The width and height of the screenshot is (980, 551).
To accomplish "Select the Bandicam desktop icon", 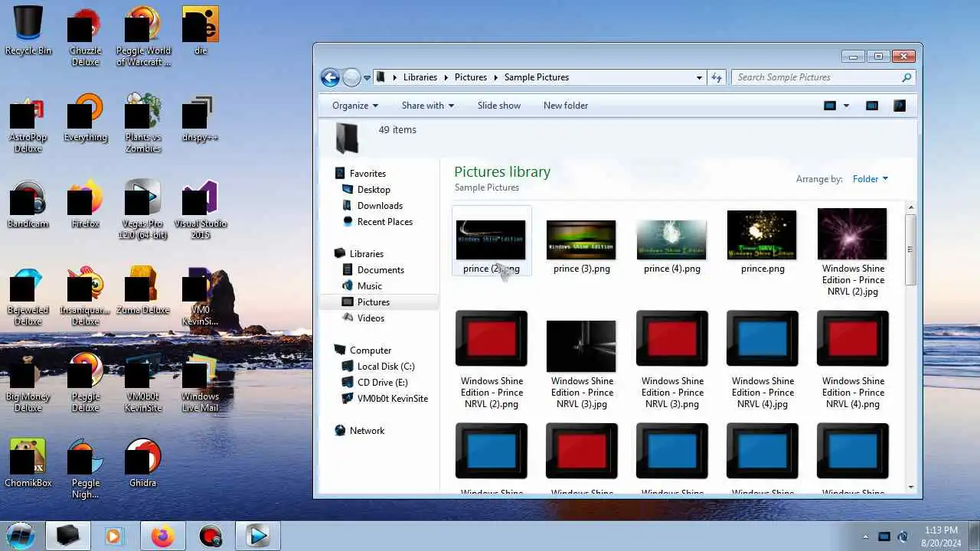I will [28, 204].
